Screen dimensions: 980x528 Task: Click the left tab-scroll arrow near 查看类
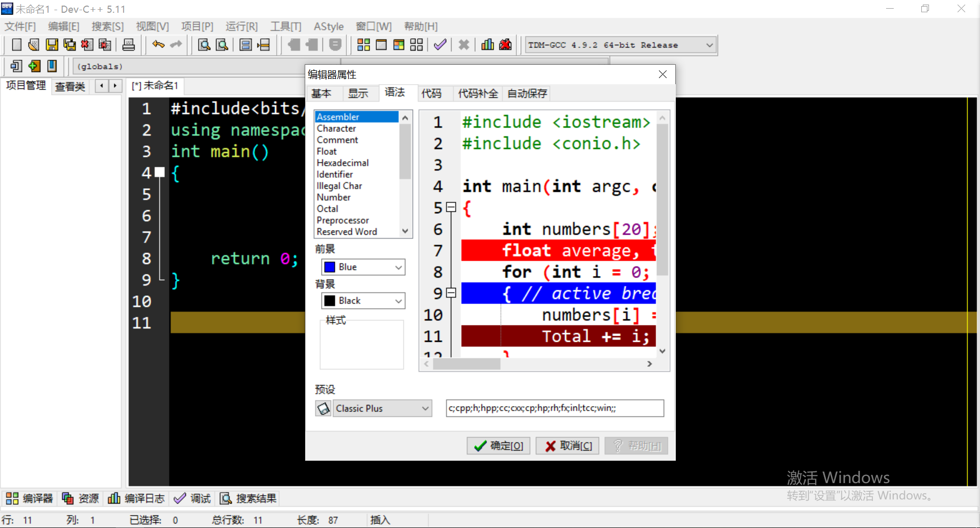(x=102, y=86)
